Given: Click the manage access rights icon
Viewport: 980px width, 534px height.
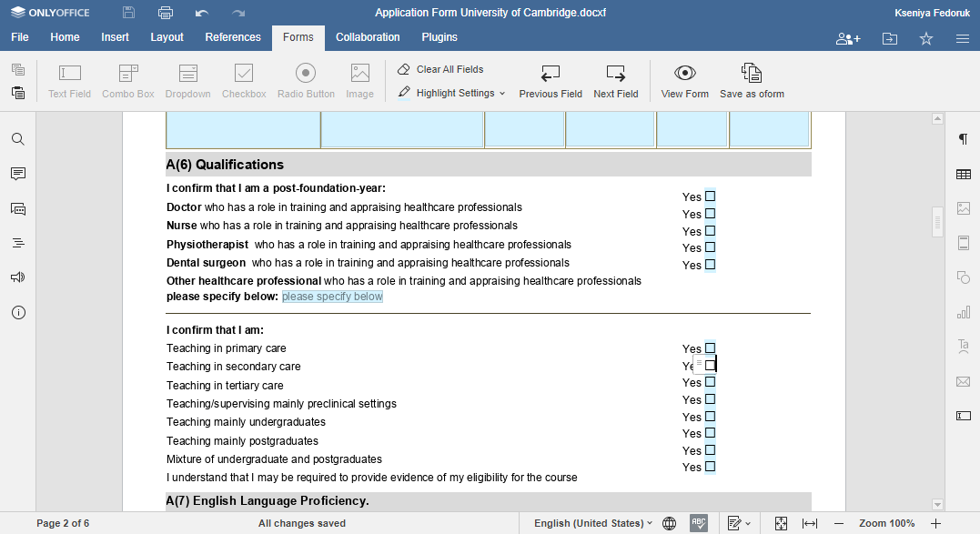Looking at the screenshot, I should pyautogui.click(x=848, y=39).
